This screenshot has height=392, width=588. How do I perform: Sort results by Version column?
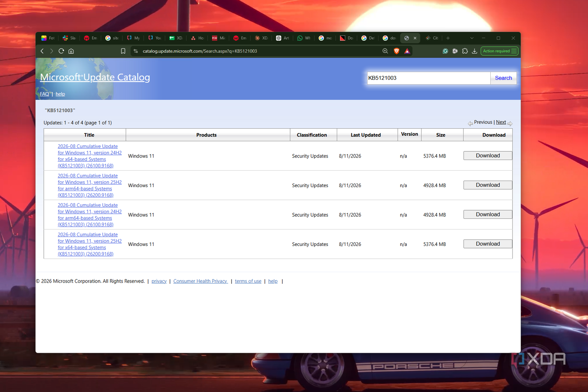click(409, 134)
